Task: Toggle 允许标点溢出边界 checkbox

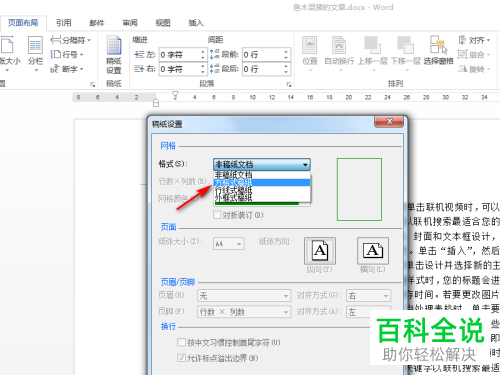Action: 181,358
